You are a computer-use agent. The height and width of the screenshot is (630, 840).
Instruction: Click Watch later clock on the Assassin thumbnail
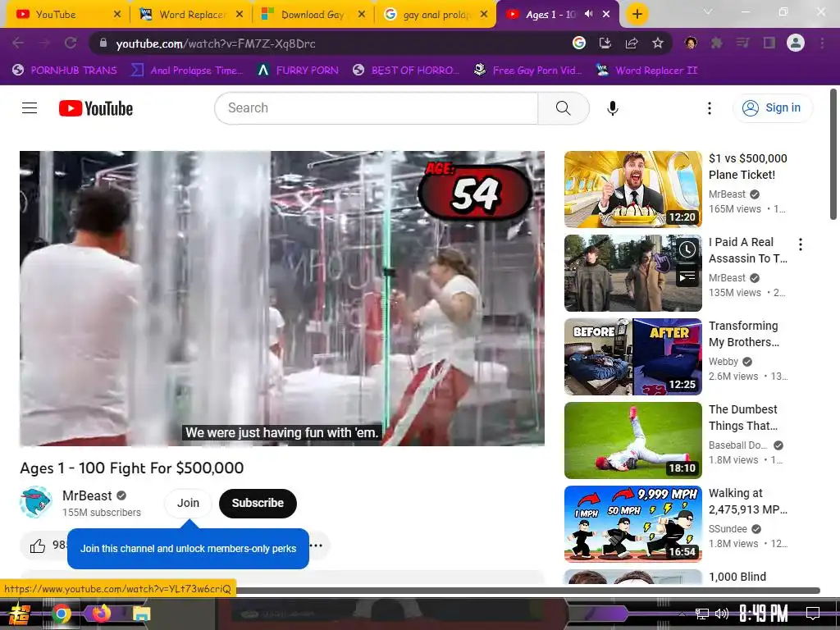(x=687, y=249)
